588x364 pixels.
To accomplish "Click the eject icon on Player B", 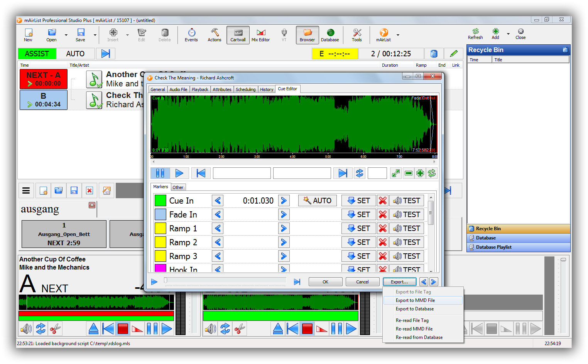I will click(278, 329).
